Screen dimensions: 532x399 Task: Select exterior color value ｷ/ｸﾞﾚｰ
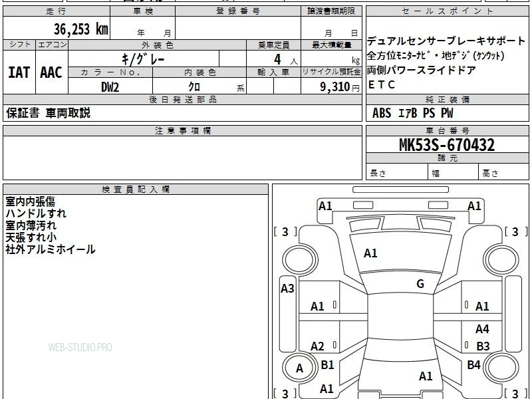[x=143, y=59]
